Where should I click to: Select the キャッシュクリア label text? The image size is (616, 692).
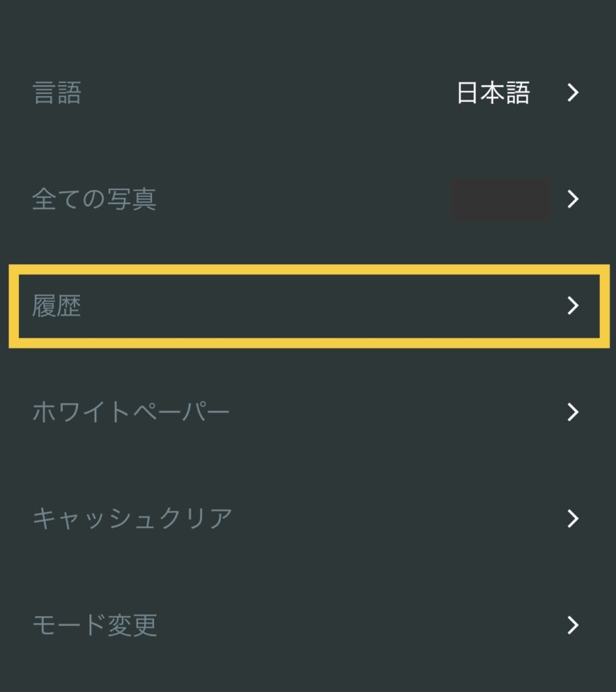[133, 519]
